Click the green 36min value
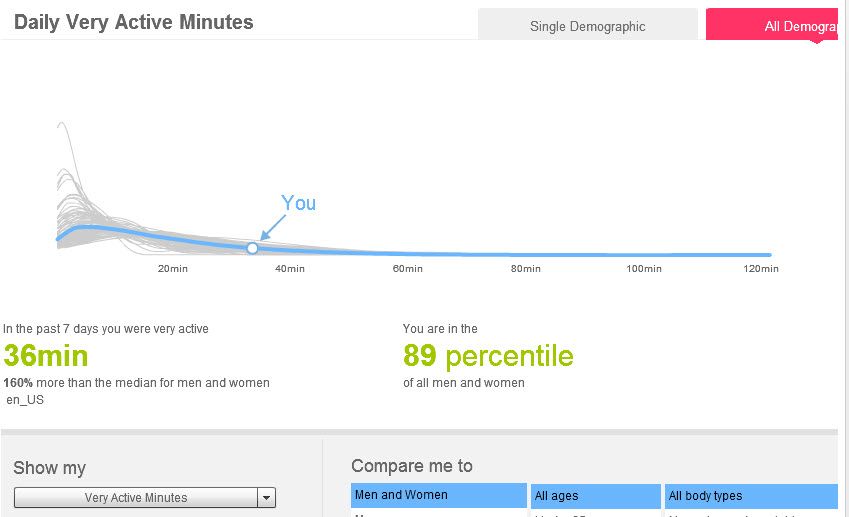The width and height of the screenshot is (849, 517). 46,356
